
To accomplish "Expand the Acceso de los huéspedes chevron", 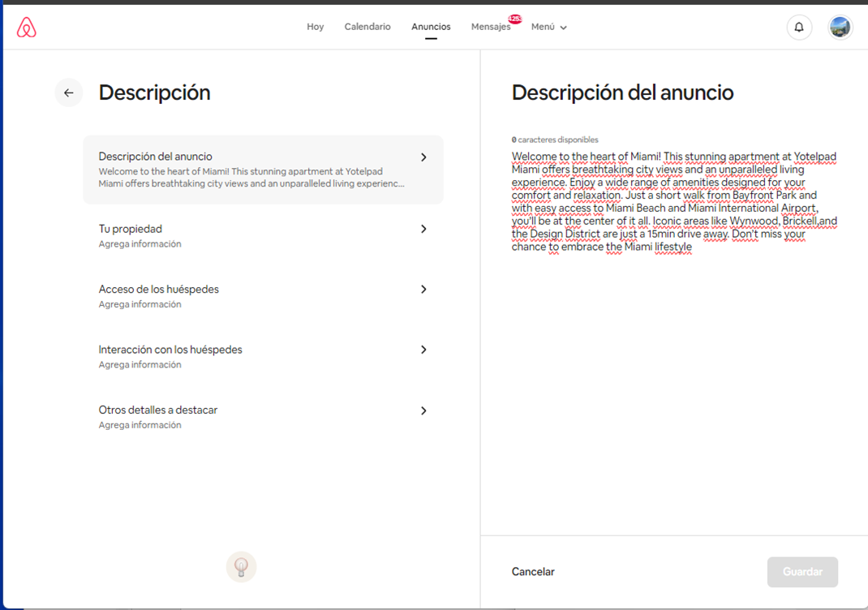I will [423, 289].
